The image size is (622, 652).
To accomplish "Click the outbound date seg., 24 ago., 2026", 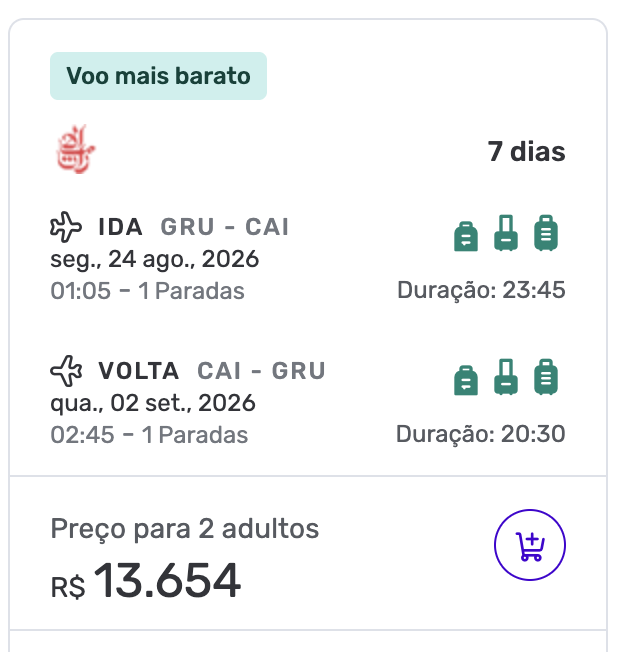I will click(155, 259).
